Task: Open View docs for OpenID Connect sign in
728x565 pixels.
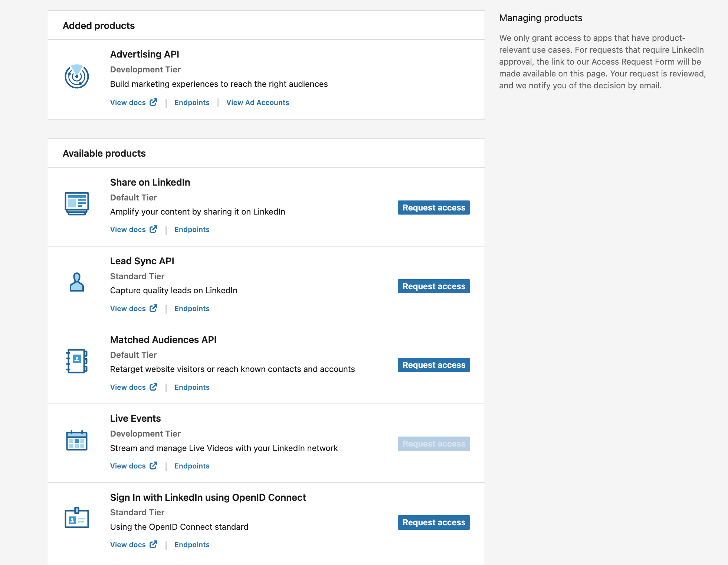Action: (134, 545)
